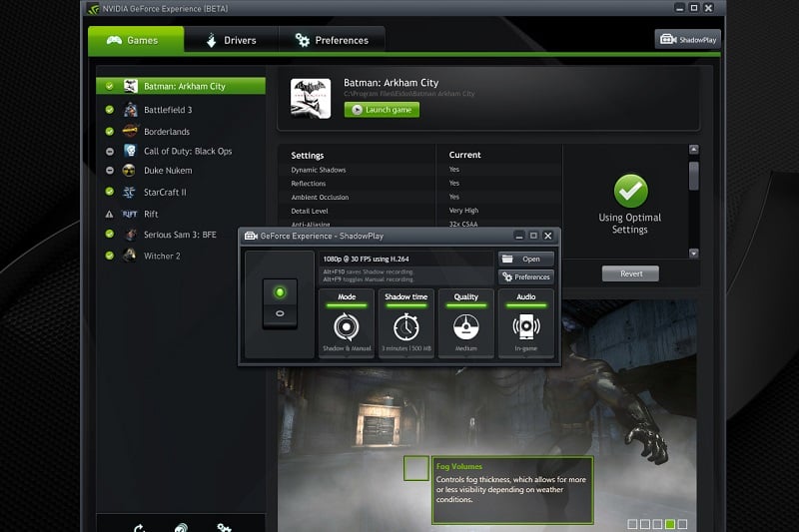
Task: Select Batman: Arkham City in the games list
Action: (181, 86)
